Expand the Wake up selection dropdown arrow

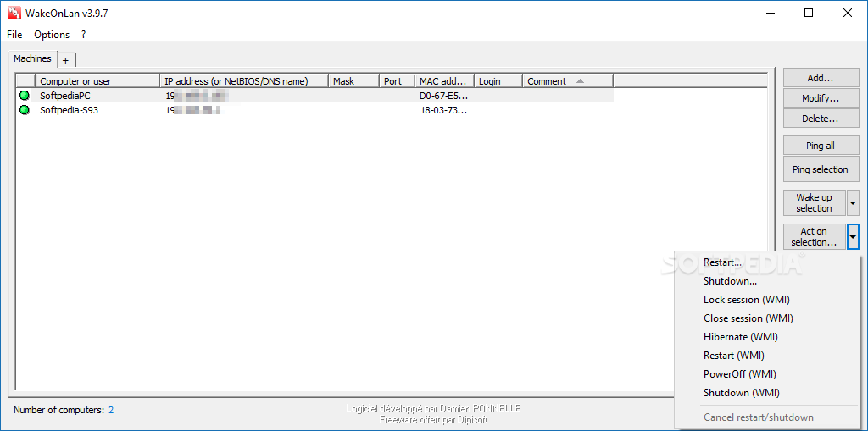853,202
